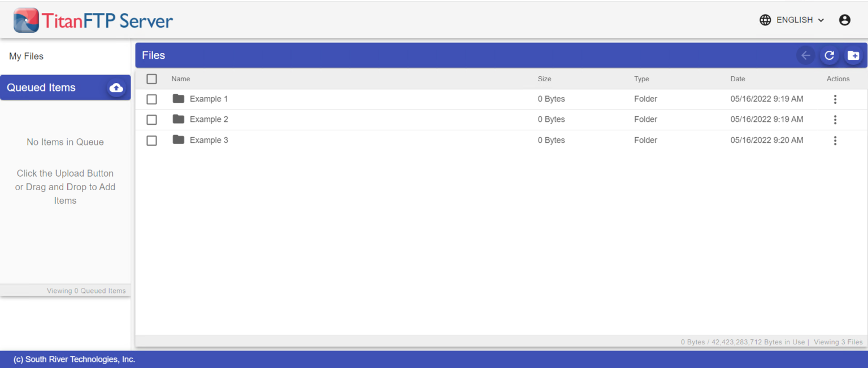Go back using the arrow icon

806,55
